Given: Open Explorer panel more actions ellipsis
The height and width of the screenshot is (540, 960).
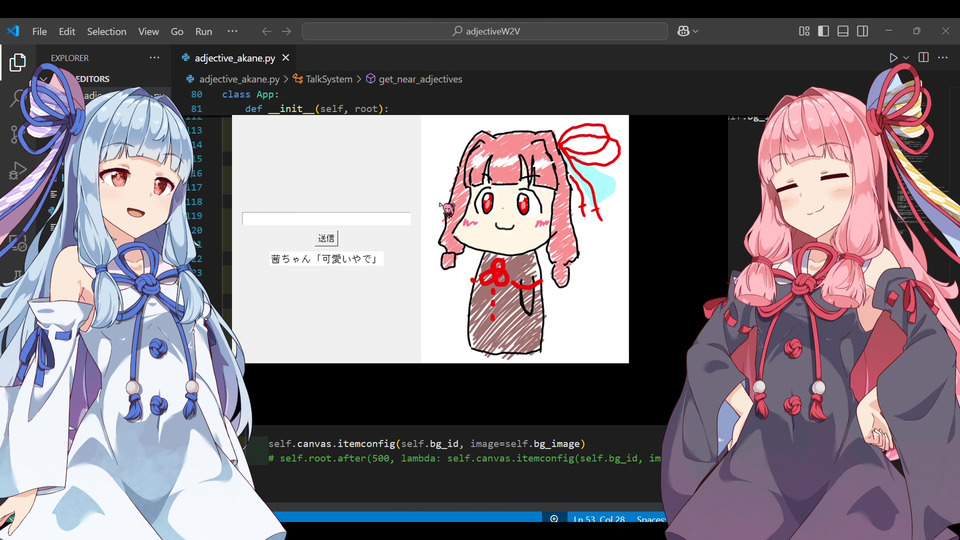Looking at the screenshot, I should point(154,58).
